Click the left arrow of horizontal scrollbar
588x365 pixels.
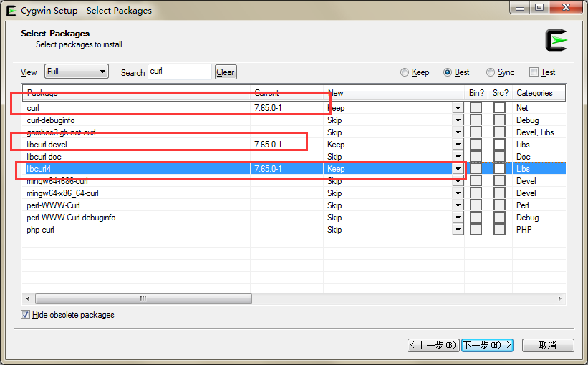pos(28,298)
